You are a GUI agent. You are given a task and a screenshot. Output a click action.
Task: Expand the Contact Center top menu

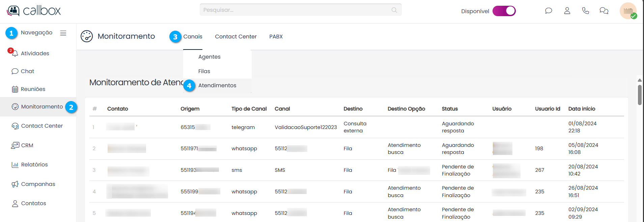pyautogui.click(x=235, y=36)
